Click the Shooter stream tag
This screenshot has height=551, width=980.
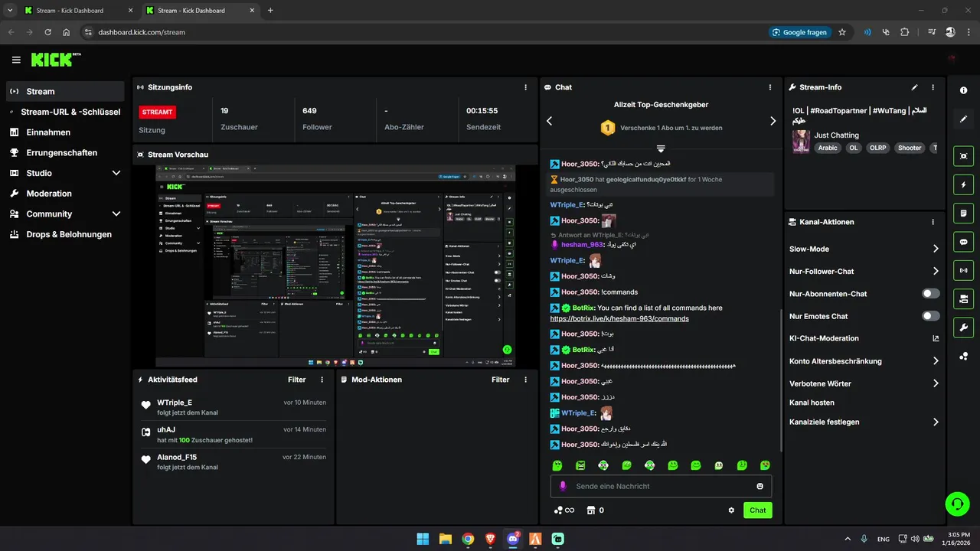[x=910, y=148]
